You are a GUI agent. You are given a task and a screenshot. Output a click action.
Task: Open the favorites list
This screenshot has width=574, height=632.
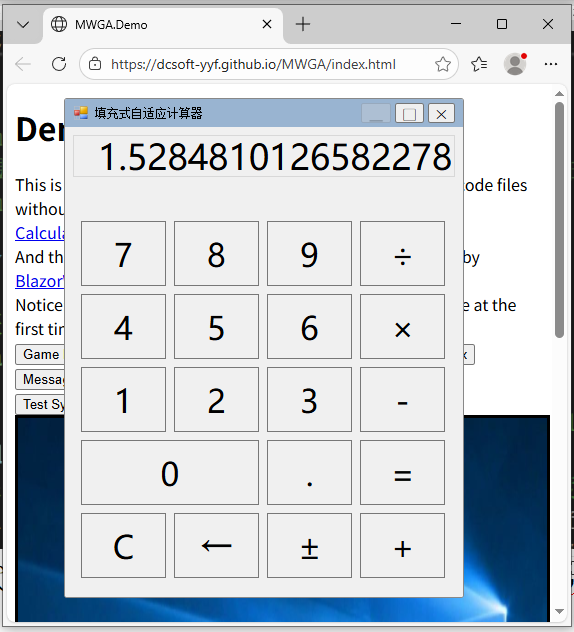479,64
